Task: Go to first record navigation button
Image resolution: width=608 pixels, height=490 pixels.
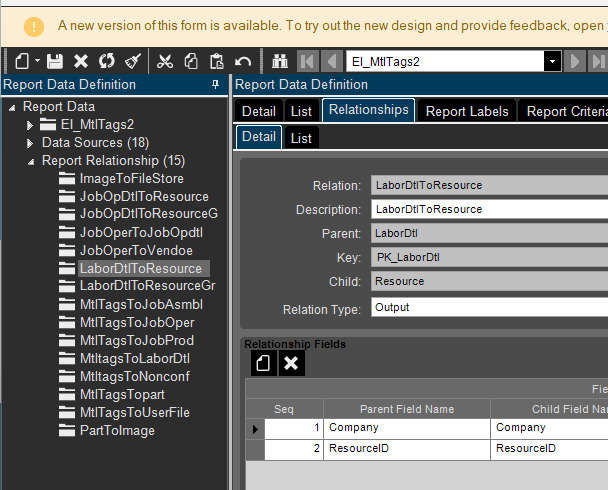Action: (308, 61)
